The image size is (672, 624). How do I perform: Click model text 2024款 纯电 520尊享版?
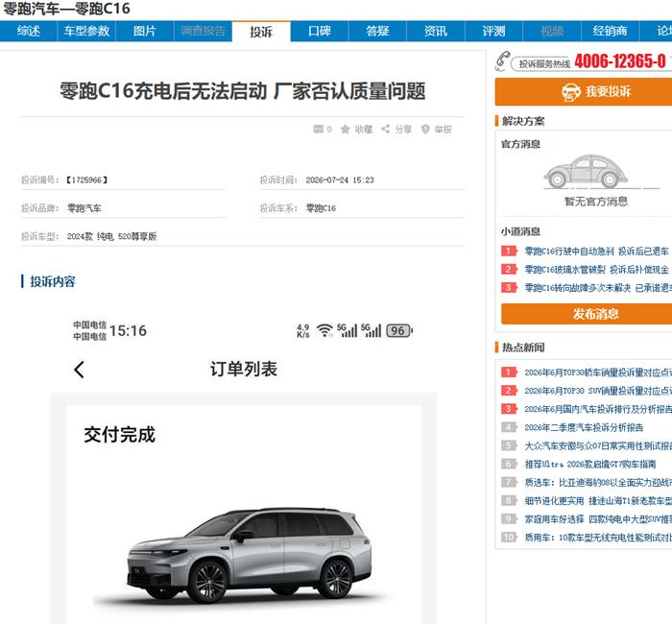[112, 236]
